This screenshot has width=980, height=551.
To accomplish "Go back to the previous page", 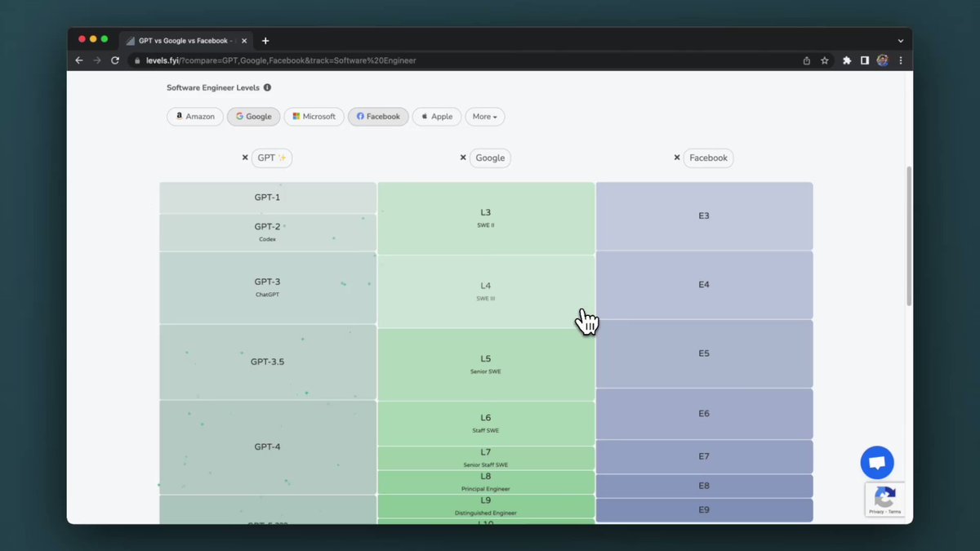I will (79, 60).
